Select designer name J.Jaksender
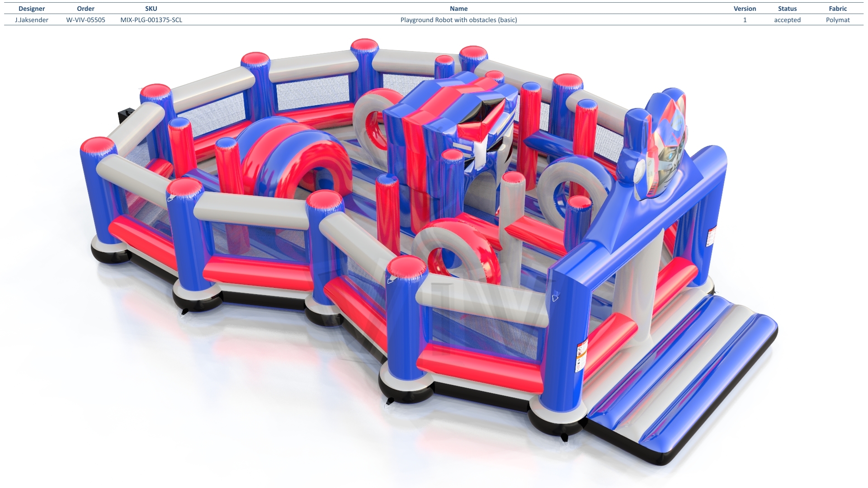This screenshot has height=488, width=868. pyautogui.click(x=32, y=20)
